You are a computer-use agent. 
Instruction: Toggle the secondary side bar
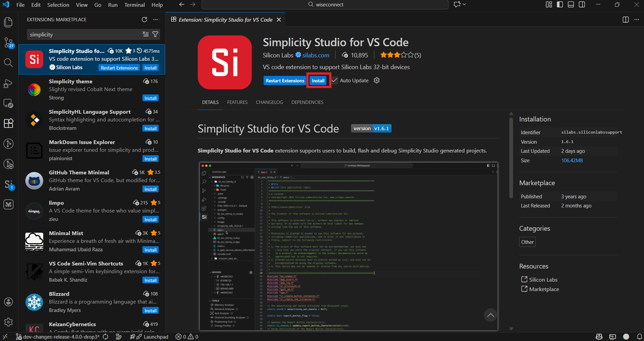pos(582,4)
